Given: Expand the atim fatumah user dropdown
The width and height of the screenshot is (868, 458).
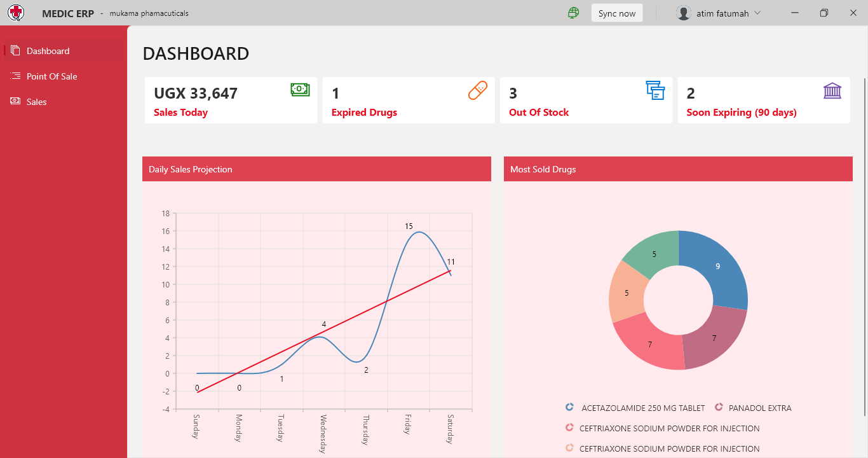Looking at the screenshot, I should (x=757, y=13).
